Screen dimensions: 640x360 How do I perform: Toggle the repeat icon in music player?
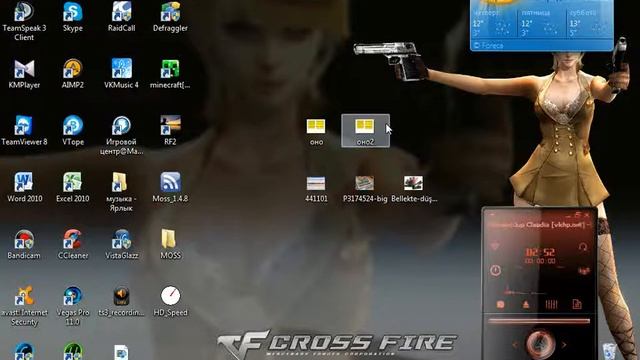(x=583, y=247)
